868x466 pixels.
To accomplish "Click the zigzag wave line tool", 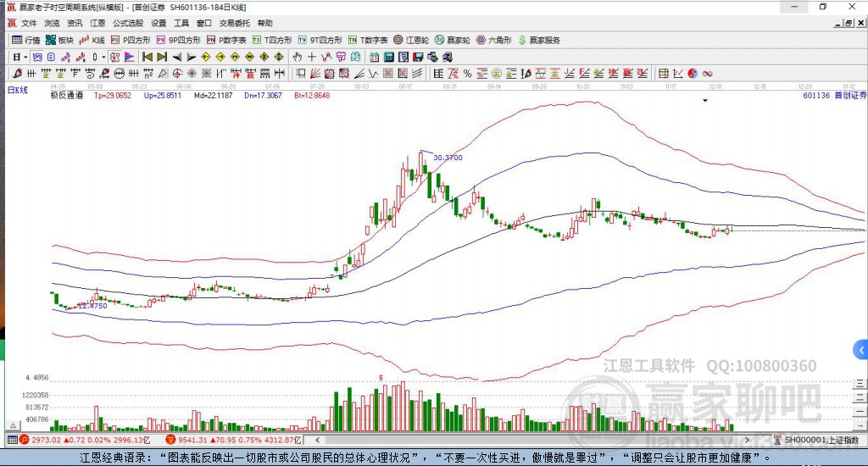I will click(374, 74).
